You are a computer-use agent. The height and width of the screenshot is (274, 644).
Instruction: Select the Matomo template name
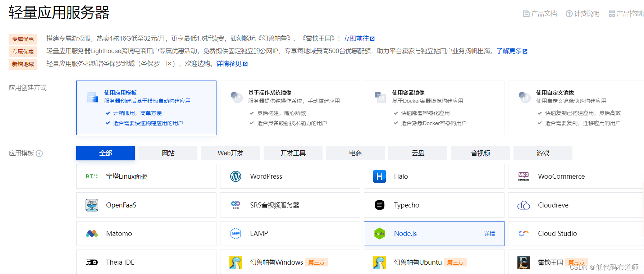click(x=119, y=234)
